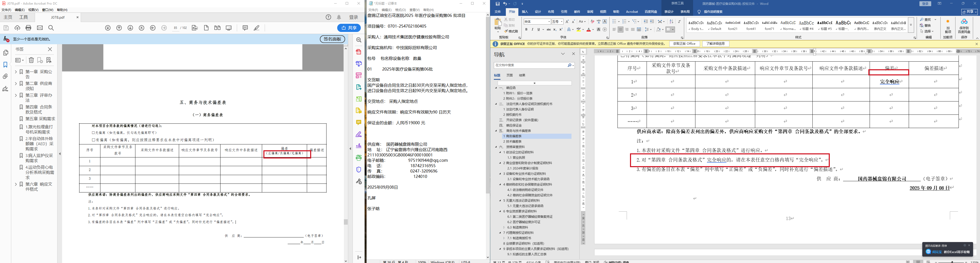Expand the 第六章 响应文件格式 bookmark

(16, 184)
